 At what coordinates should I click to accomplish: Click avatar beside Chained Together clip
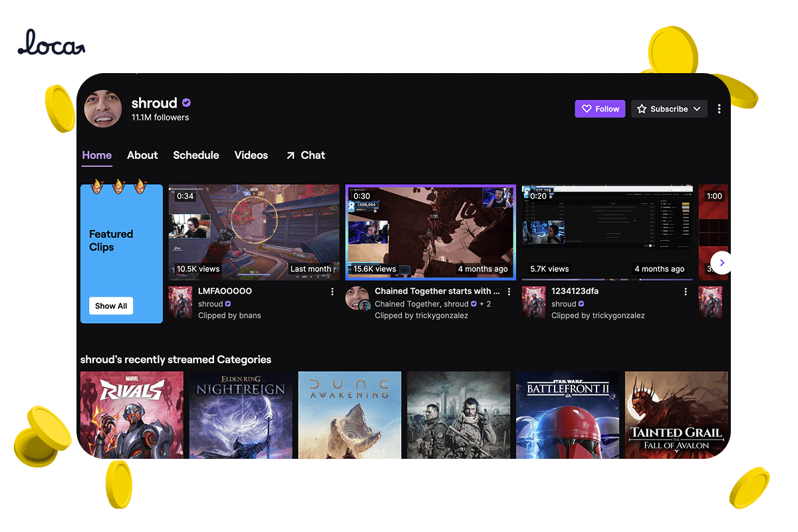[358, 299]
